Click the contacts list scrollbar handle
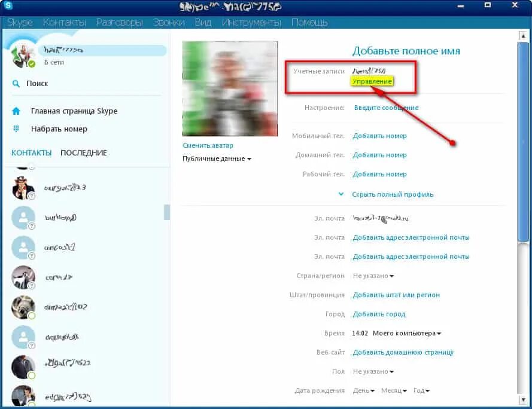The height and width of the screenshot is (409, 532). click(166, 212)
